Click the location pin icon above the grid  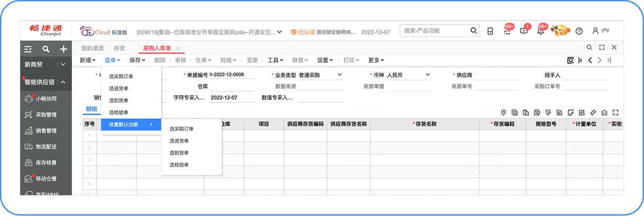coord(503,112)
